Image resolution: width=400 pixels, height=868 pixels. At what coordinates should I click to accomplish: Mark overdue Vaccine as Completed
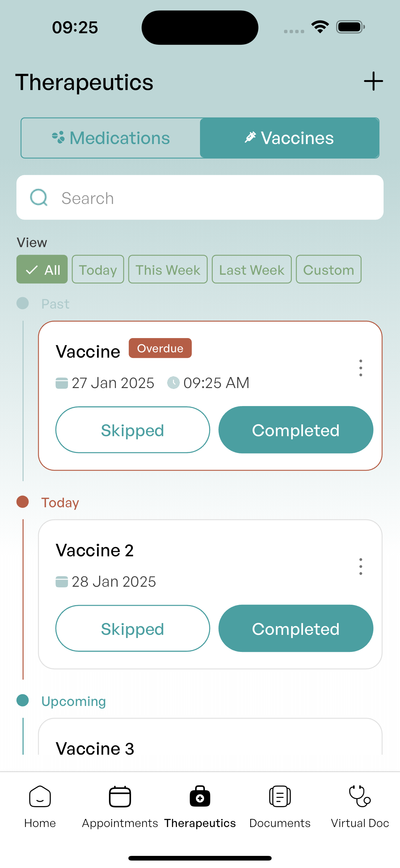(x=296, y=430)
